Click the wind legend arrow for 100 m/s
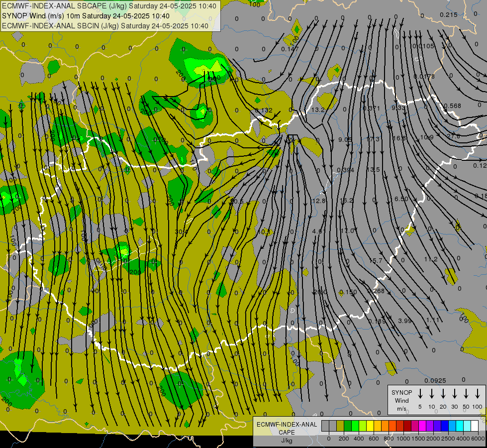Image resolution: width=487 pixels, height=448 pixels. point(478,393)
